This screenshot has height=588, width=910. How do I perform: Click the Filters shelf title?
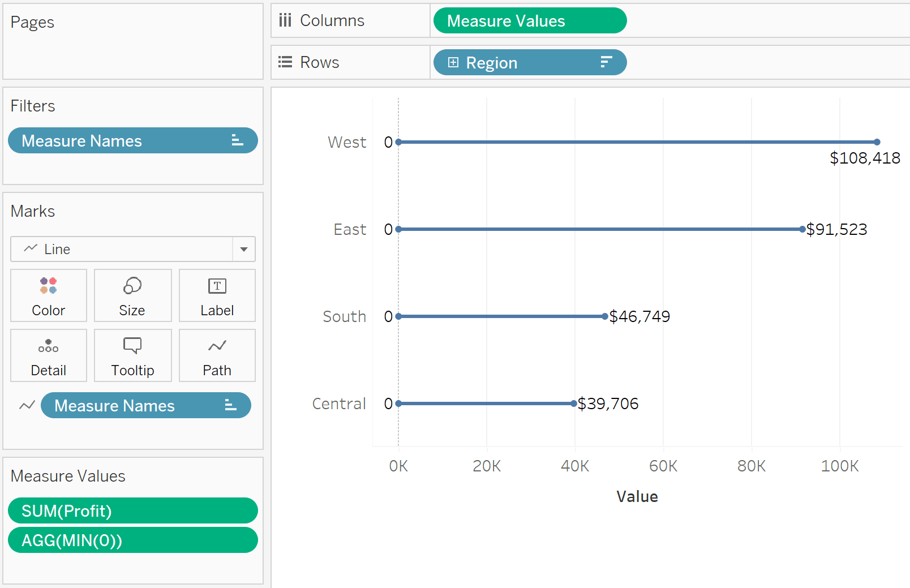click(33, 106)
